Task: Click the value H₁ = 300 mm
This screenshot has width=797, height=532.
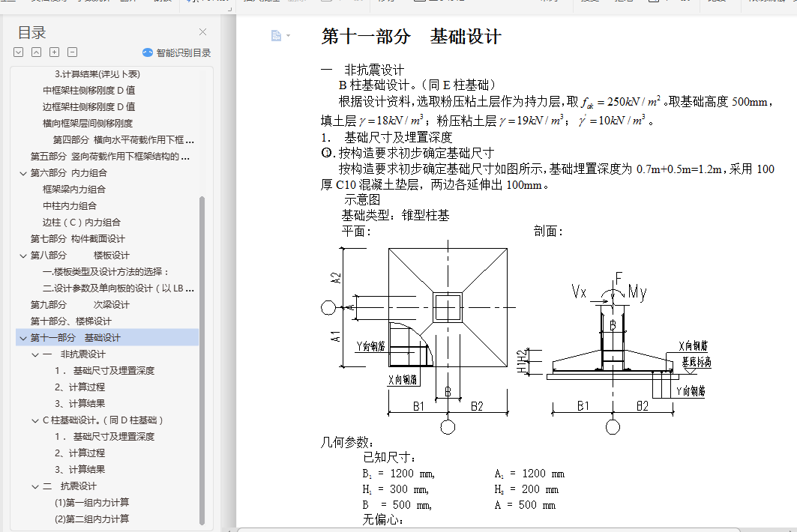Action: pos(395,489)
